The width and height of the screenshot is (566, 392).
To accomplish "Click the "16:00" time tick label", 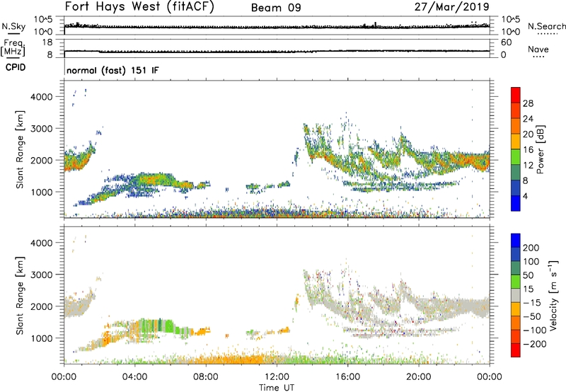I will pos(347,377).
